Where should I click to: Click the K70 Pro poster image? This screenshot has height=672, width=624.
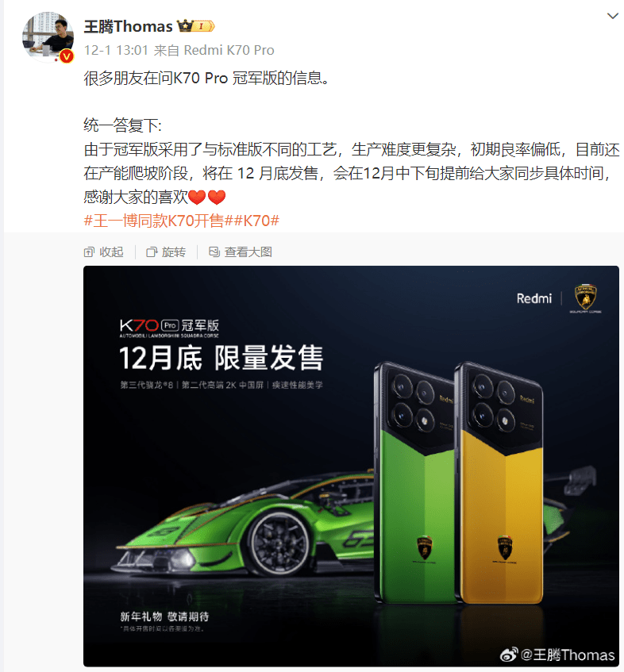351,466
